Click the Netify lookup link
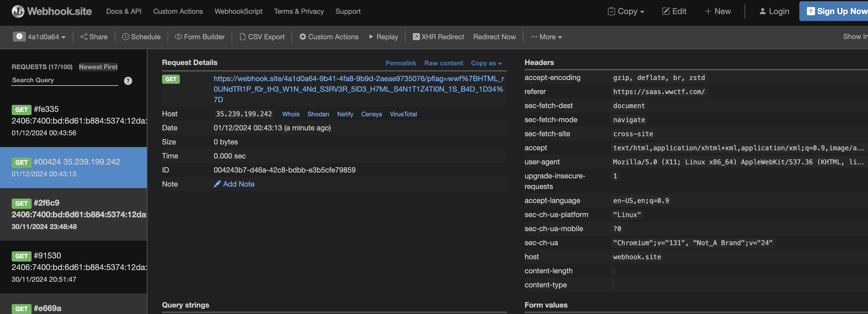The image size is (868, 314). 345,114
